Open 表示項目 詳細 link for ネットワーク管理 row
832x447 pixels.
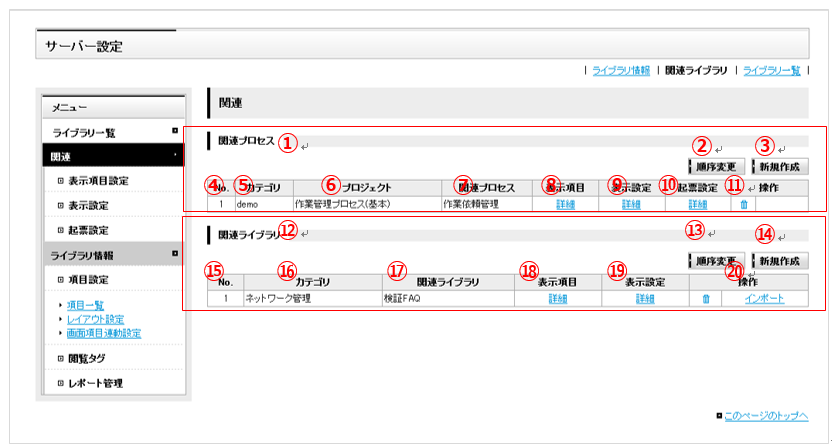click(x=558, y=299)
